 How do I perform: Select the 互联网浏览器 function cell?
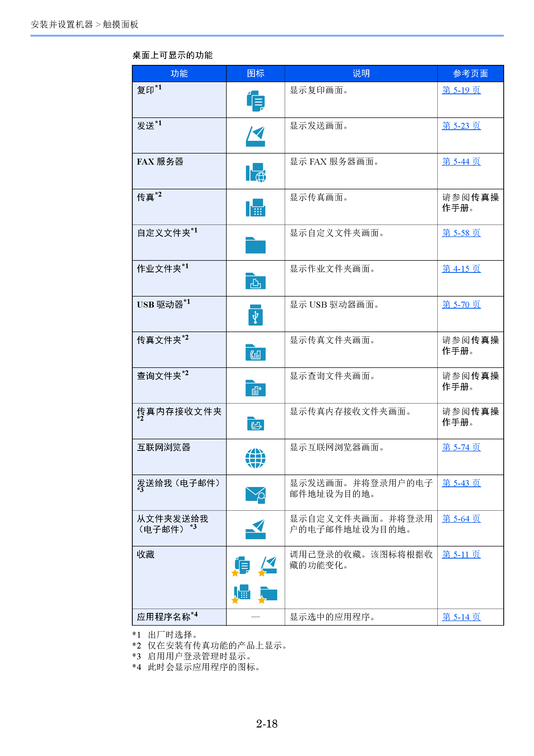coord(179,457)
